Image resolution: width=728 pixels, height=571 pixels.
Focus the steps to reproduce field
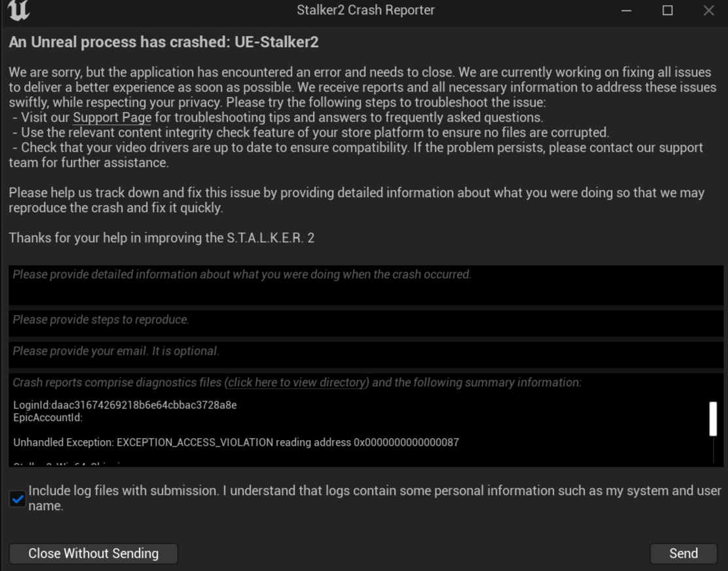click(x=365, y=323)
